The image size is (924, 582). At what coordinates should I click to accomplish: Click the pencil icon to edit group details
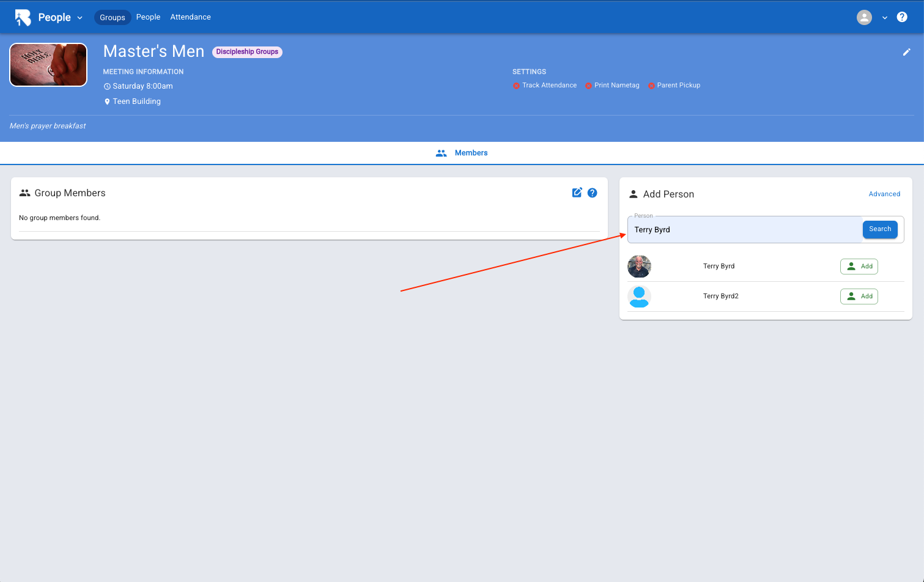(x=906, y=52)
